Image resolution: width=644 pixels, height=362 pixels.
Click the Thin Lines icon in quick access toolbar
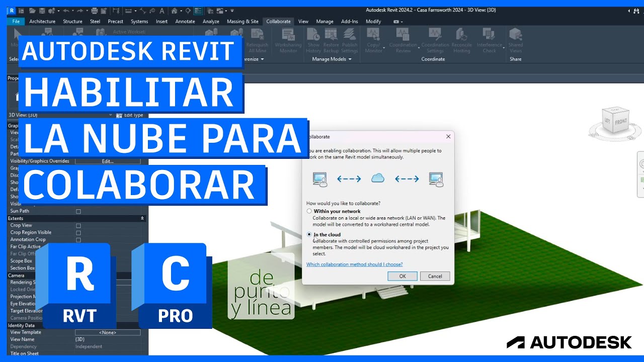[x=198, y=11]
